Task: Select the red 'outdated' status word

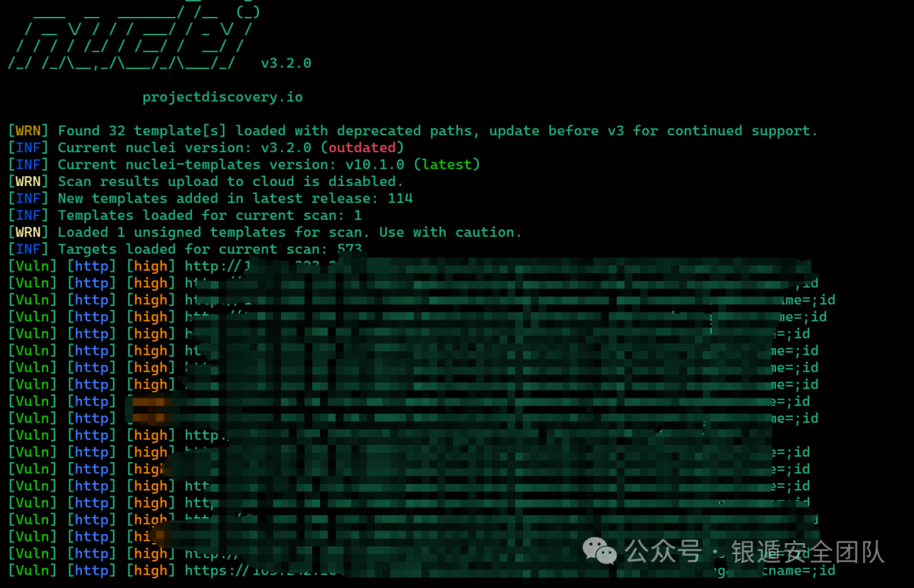Action: [x=362, y=147]
